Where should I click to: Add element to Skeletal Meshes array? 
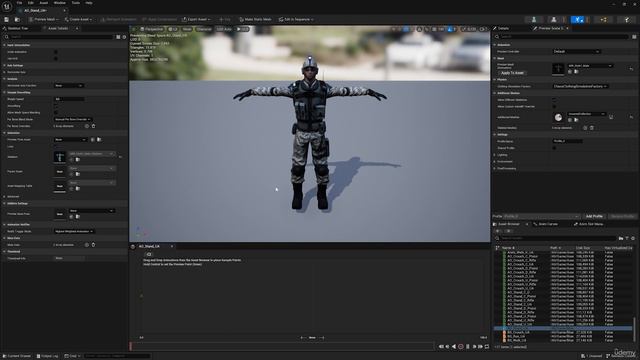pos(585,128)
